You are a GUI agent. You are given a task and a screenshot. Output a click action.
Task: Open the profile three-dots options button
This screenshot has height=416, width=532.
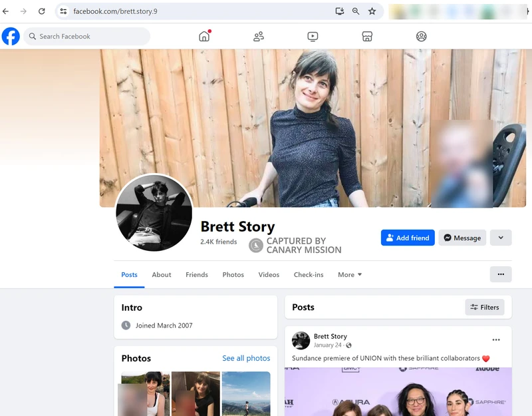coord(501,274)
